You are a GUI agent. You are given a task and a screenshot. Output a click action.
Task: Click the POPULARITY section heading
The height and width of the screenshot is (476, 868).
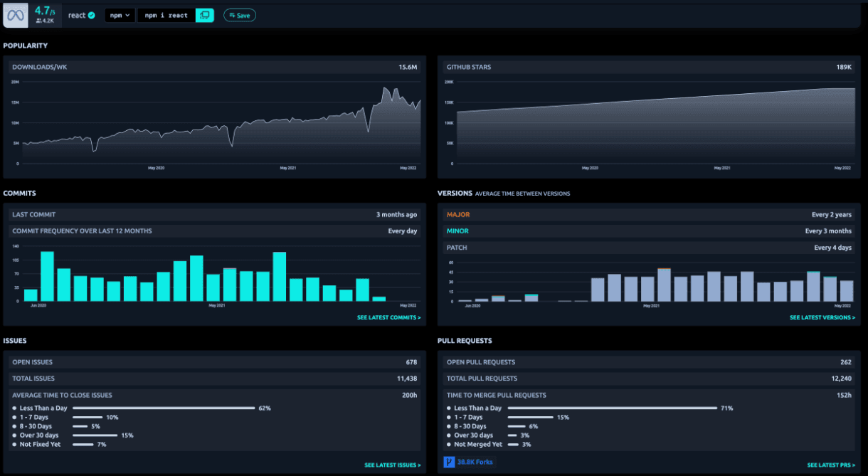coord(26,46)
